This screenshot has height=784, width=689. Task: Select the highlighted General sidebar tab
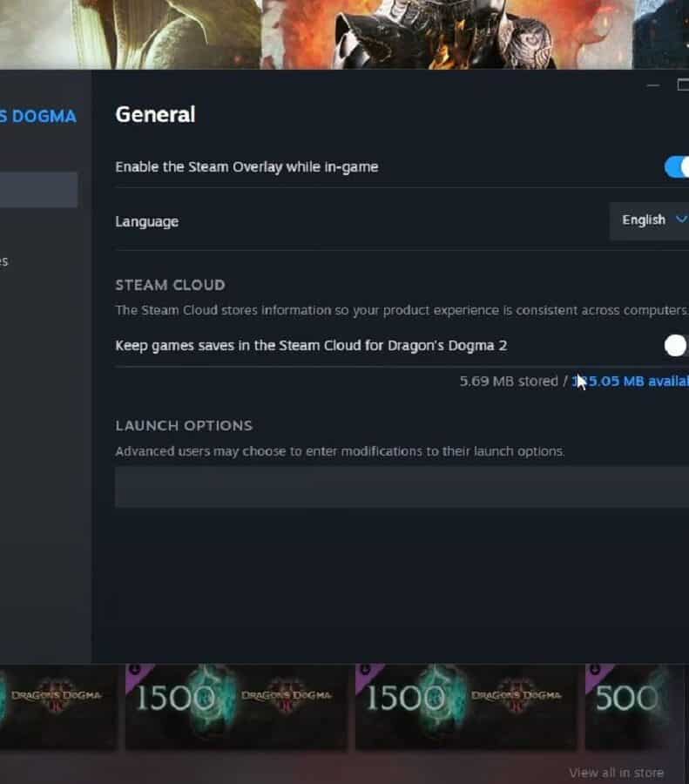pyautogui.click(x=38, y=190)
